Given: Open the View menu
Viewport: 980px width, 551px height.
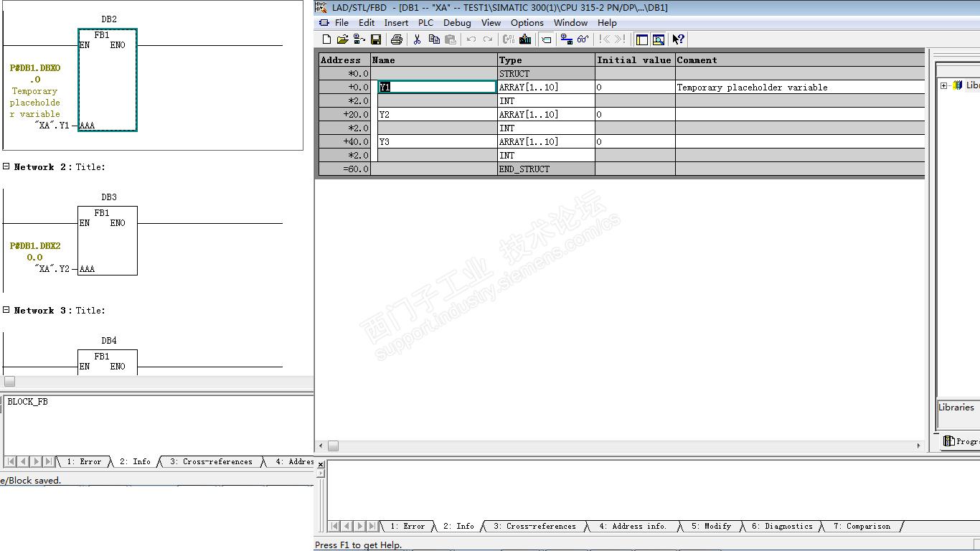Looking at the screenshot, I should [x=491, y=23].
